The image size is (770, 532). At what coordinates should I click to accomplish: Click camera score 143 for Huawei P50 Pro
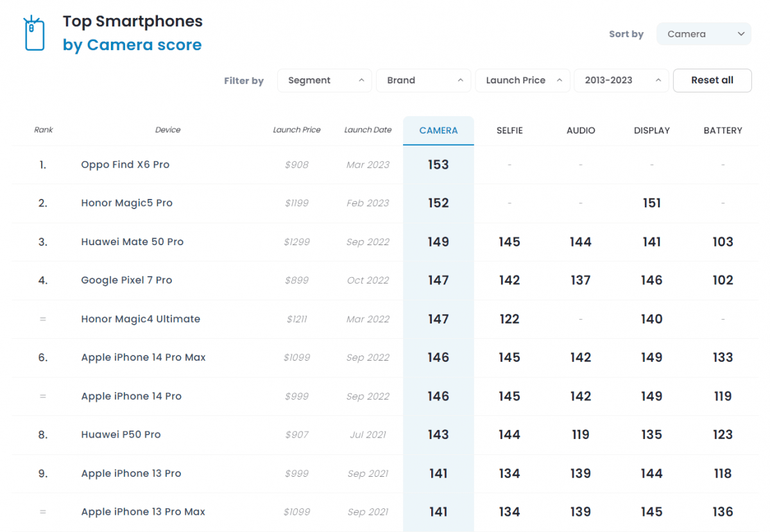click(x=438, y=434)
